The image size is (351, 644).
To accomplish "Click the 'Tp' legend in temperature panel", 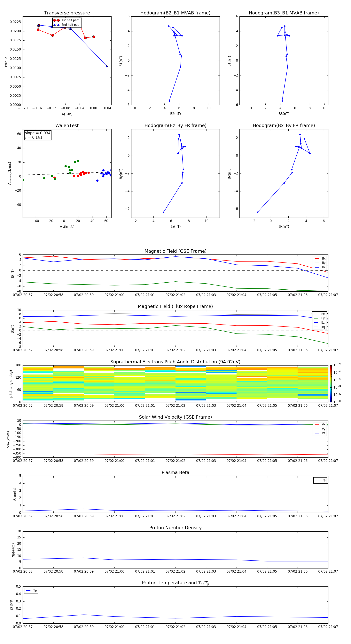I will (x=31, y=591).
